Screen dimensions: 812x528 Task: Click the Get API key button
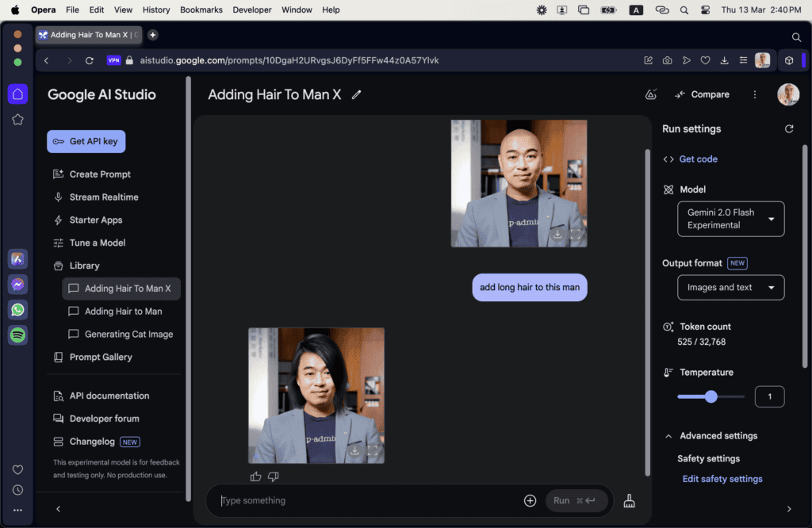(86, 141)
